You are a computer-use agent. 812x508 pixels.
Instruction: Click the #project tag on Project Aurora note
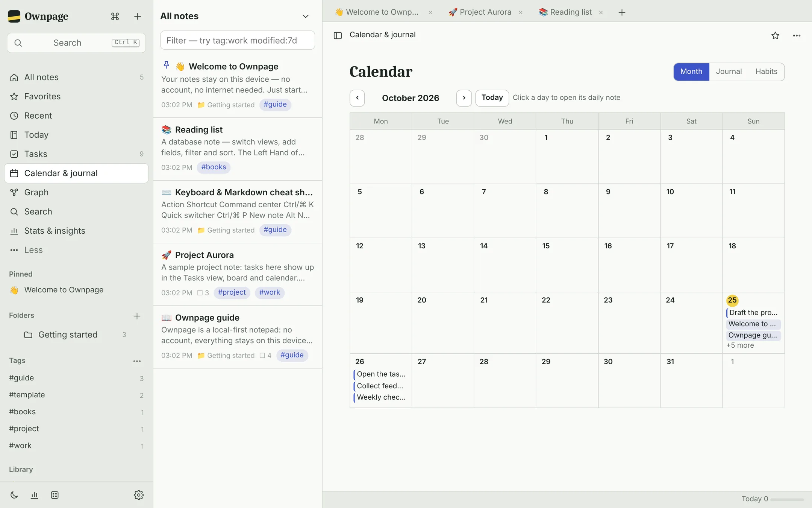pos(232,292)
